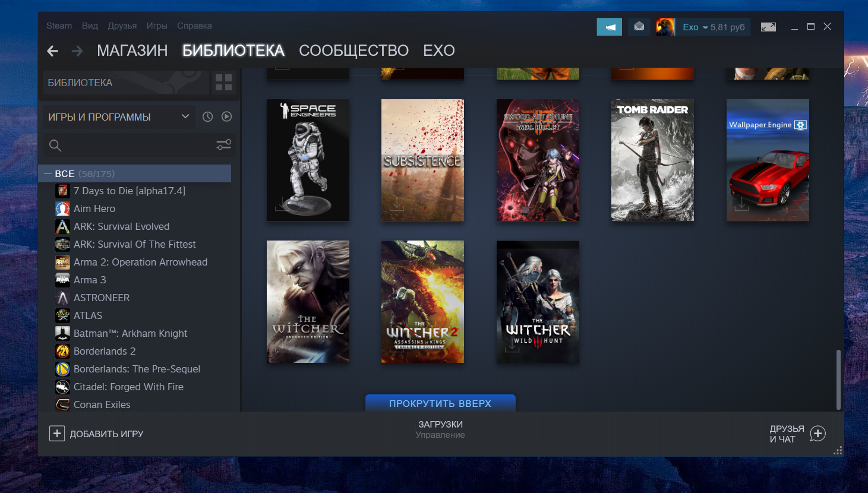The image size is (868, 493).
Task: Open the Steam menu
Action: tap(59, 26)
